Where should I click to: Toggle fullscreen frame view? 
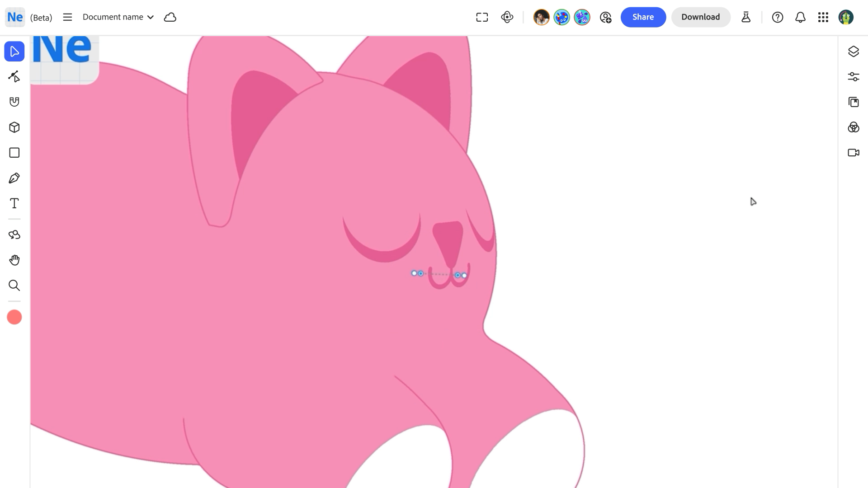(x=482, y=17)
